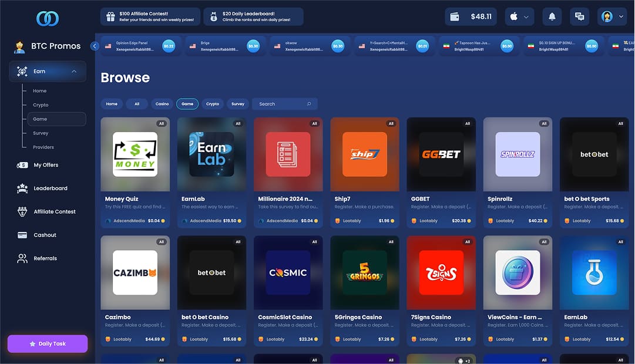Collapse the Earn menu chevron
The width and height of the screenshot is (635, 364).
click(74, 71)
